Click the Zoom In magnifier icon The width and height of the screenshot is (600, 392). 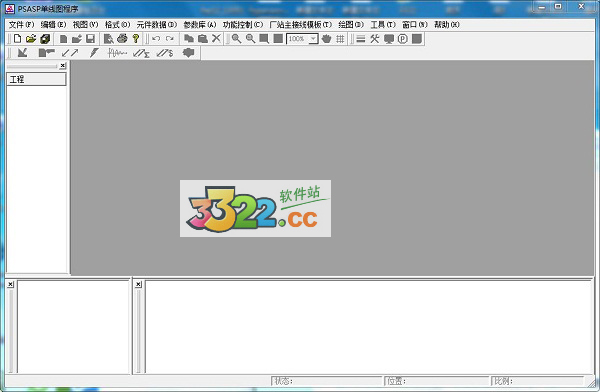(x=236, y=39)
